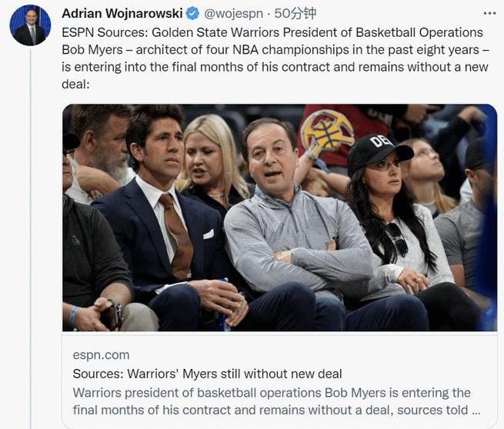Click the tweet text starting ESPN Sources

(275, 58)
